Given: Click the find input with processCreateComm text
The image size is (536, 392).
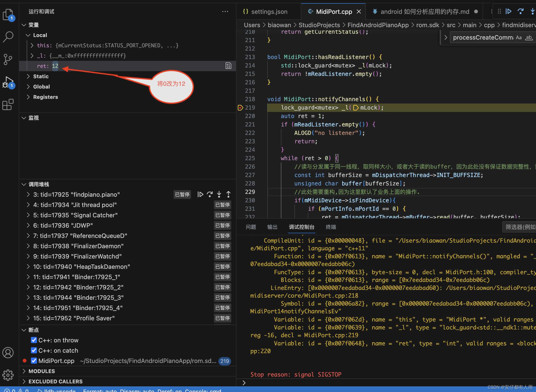Looking at the screenshot, I should click(x=483, y=37).
